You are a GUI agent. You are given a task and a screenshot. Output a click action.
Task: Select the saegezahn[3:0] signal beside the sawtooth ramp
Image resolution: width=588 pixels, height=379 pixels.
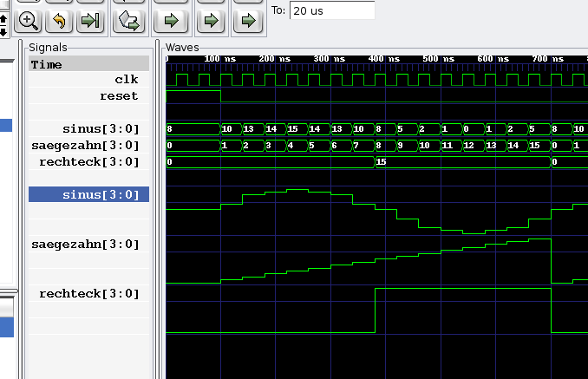[88, 245]
